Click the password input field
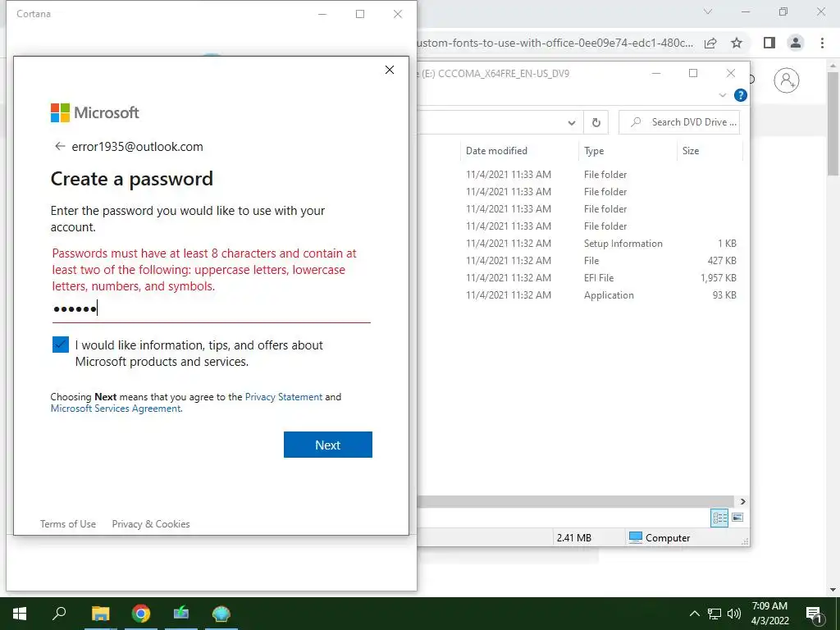Viewport: 840px width, 630px height. (x=211, y=309)
